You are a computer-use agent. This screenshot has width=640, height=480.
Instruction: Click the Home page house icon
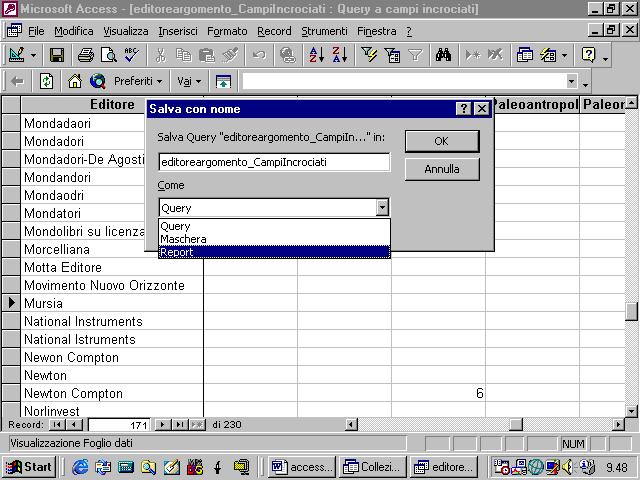(x=75, y=81)
